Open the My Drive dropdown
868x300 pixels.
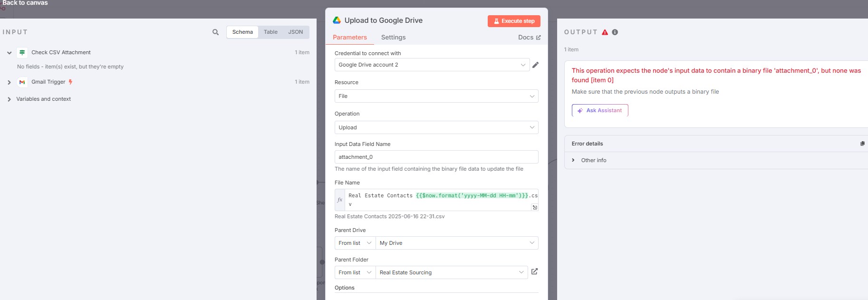457,243
